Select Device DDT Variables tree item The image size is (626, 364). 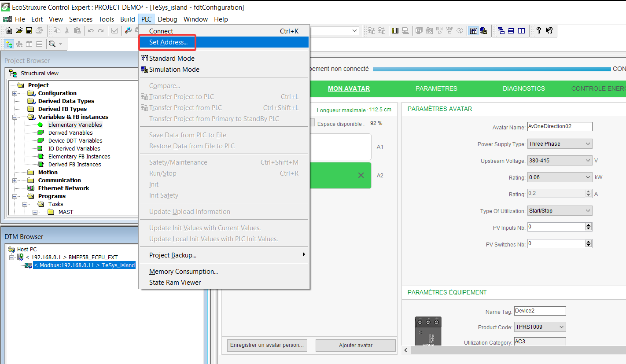(x=75, y=141)
